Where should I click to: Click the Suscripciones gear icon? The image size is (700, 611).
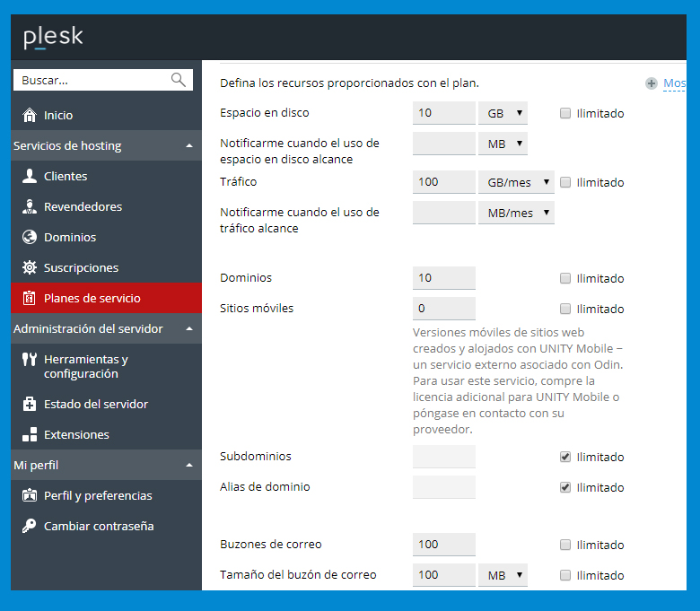[30, 267]
